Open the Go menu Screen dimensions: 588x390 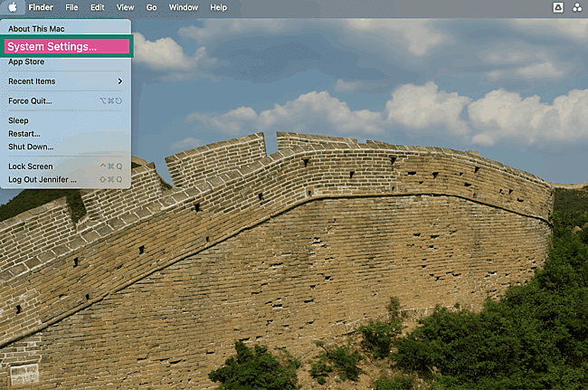point(151,7)
